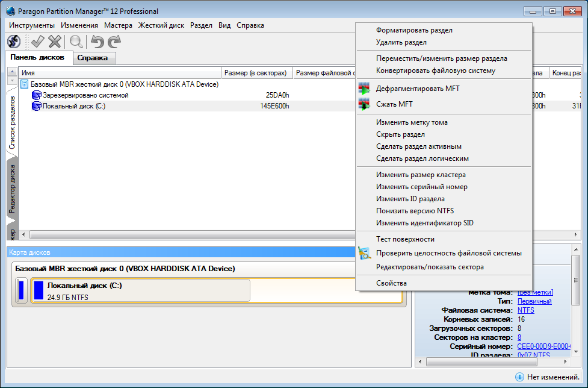The width and height of the screenshot is (588, 388).
Task: Collapse the Базовый MBR жесткий диск 0 node
Action: point(25,84)
